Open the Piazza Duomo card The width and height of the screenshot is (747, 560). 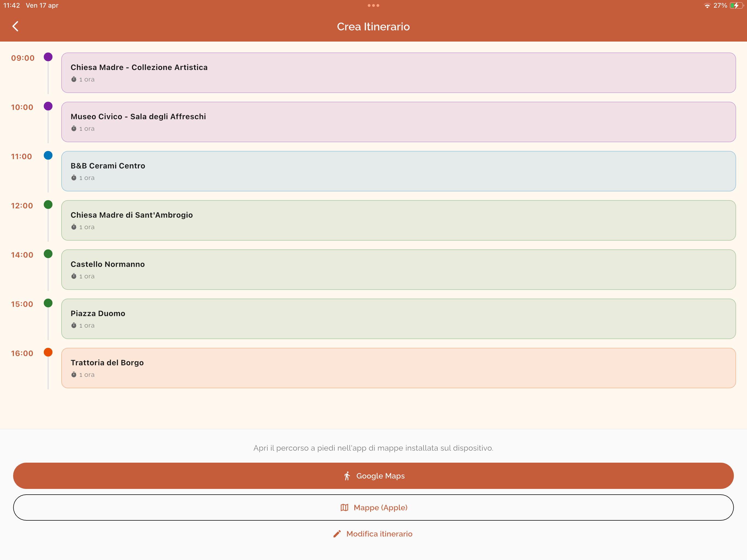click(398, 319)
